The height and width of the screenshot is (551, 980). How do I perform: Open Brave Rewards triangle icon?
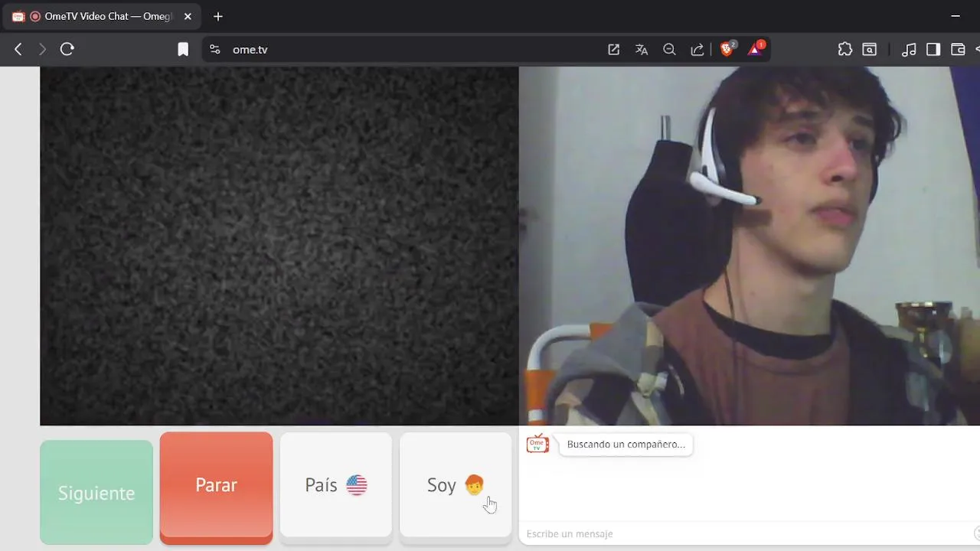756,49
